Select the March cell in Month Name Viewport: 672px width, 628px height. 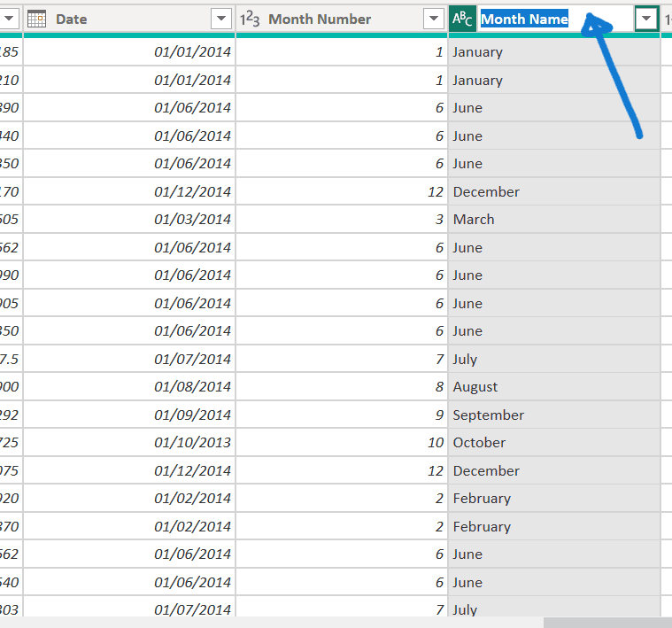[x=474, y=220]
